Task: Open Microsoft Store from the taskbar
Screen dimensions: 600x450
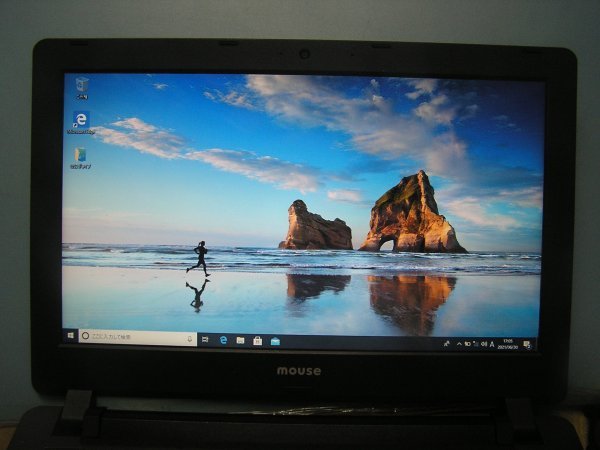Action: click(258, 341)
